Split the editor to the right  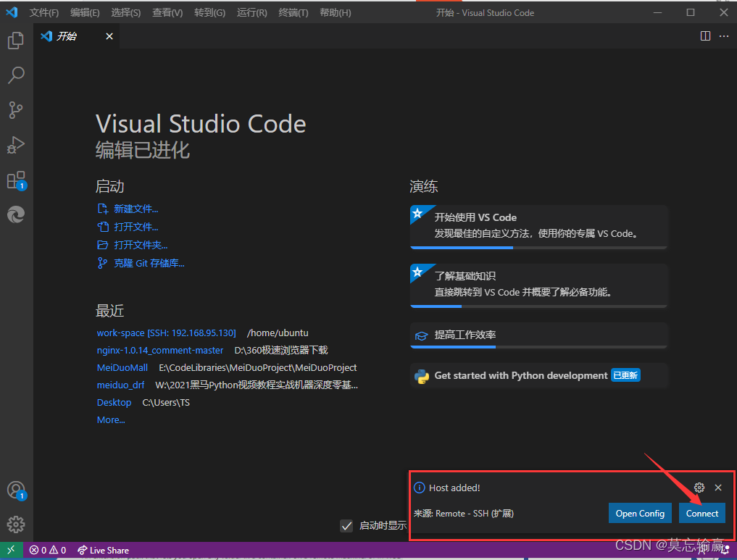705,36
